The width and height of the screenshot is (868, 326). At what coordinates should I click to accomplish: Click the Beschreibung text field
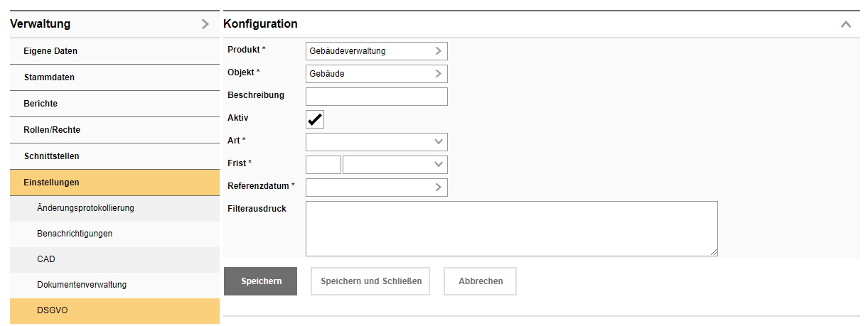click(376, 97)
